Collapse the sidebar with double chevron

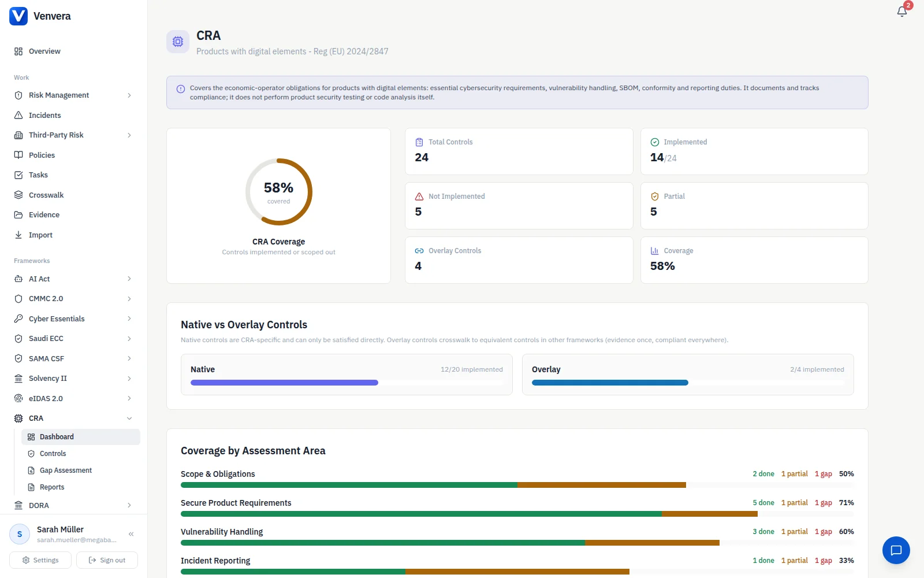click(x=131, y=534)
